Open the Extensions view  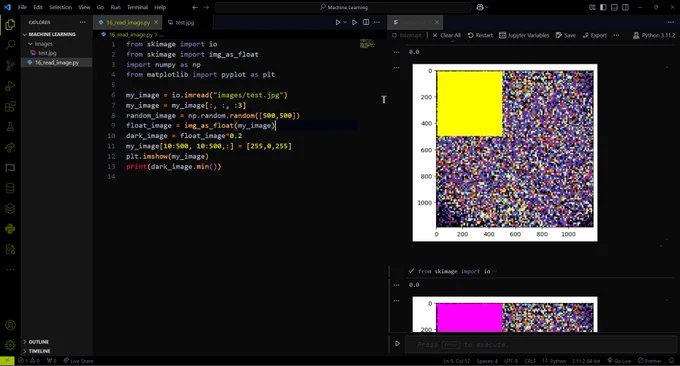[x=10, y=106]
